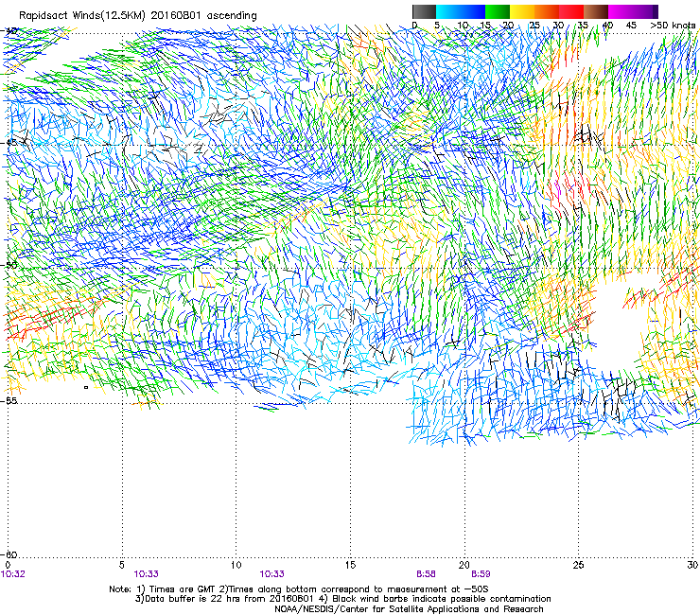Click the note line starting 'Note: 1) Times are GMT'
700x615 pixels.
[x=299, y=589]
